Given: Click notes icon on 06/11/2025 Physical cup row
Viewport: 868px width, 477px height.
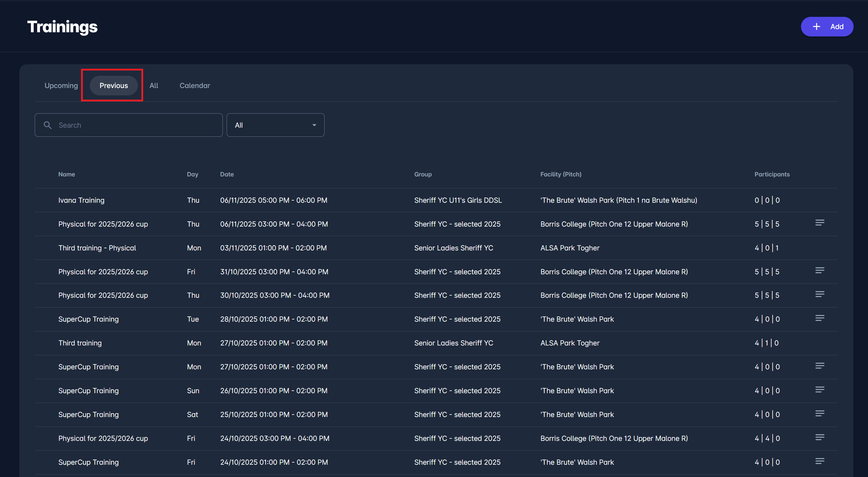Looking at the screenshot, I should point(820,223).
